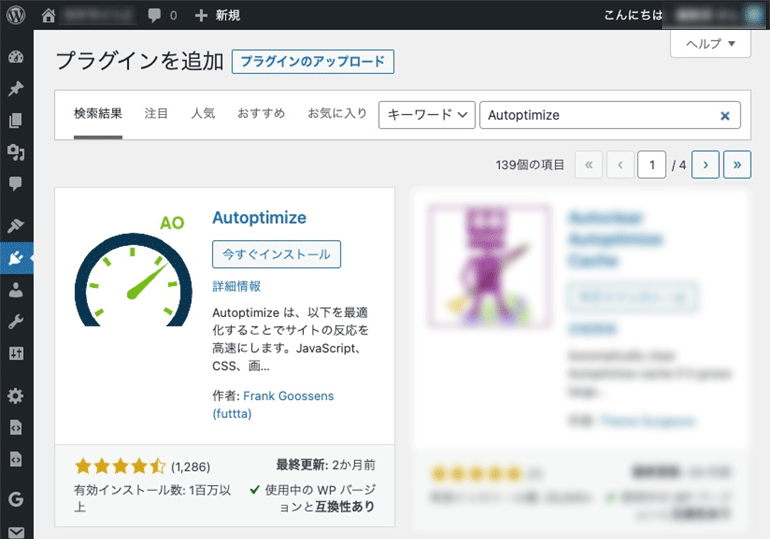770x539 pixels.
Task: Open the Dashboard sidebar icon
Action: tap(16, 57)
